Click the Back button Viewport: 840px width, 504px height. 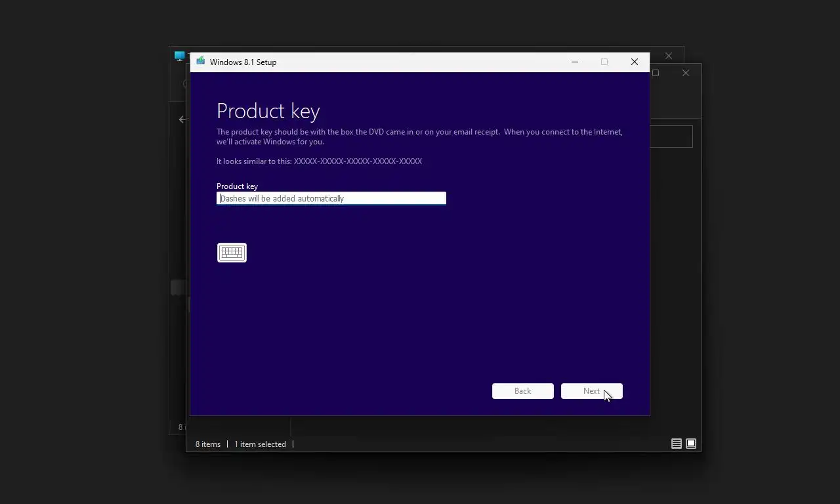click(523, 391)
